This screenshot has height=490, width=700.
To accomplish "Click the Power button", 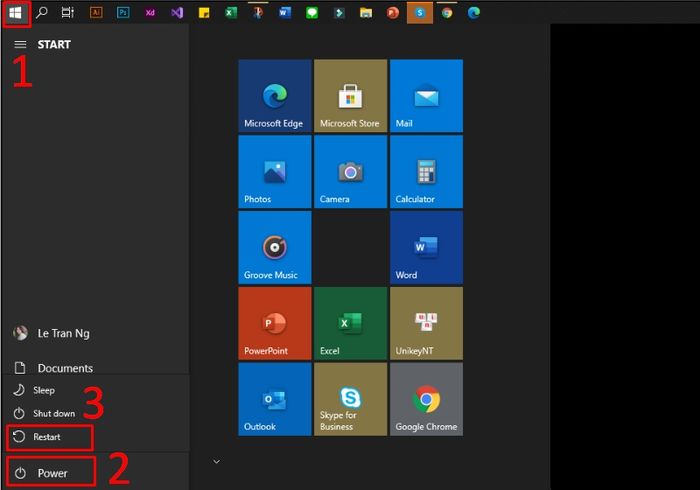I will click(51, 473).
